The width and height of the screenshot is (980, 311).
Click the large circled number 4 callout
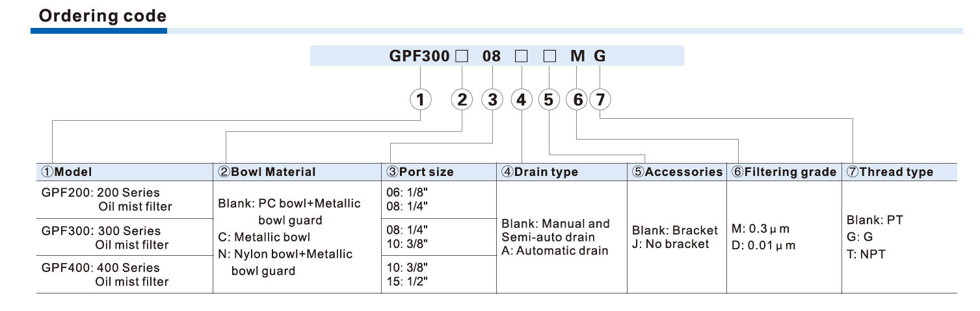pyautogui.click(x=522, y=100)
